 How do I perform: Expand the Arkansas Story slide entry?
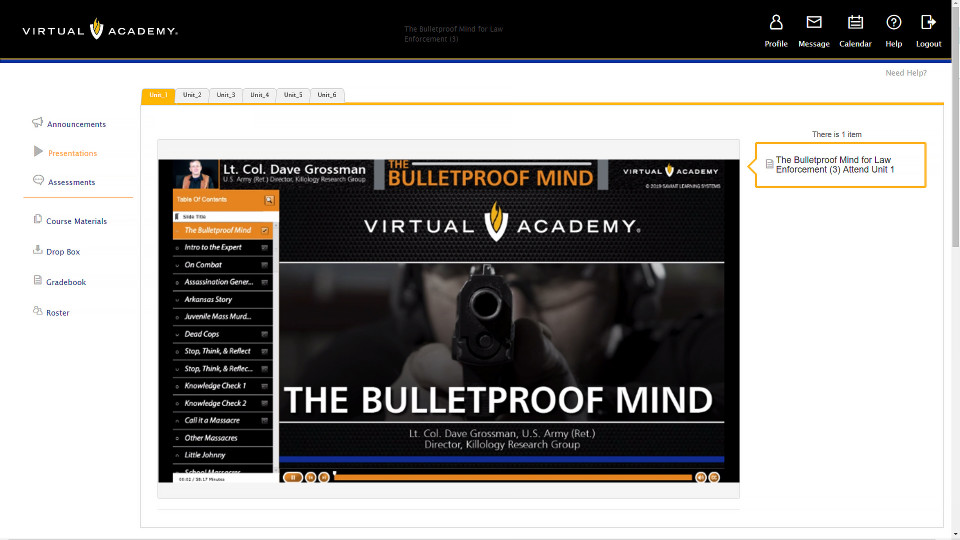(x=177, y=300)
